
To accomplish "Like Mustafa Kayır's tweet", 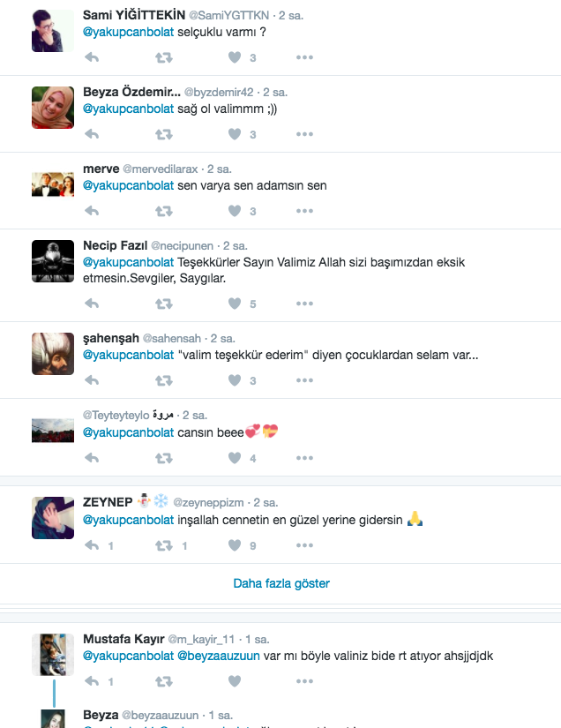I will tap(235, 681).
